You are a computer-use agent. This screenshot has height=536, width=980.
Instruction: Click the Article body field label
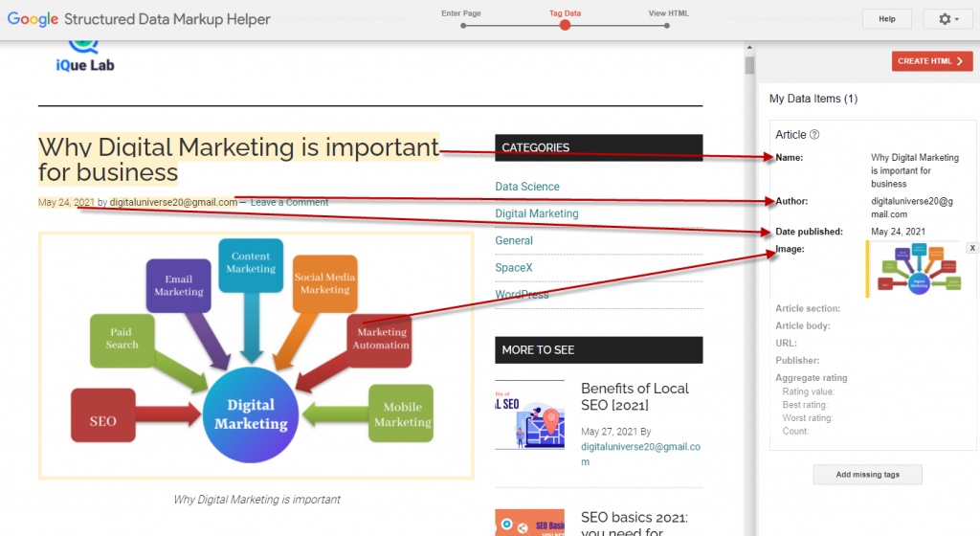(x=803, y=326)
